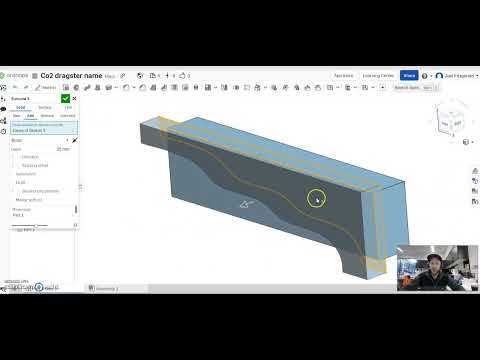
Task: Toggle the Second end position checkbox
Action: 18,191
